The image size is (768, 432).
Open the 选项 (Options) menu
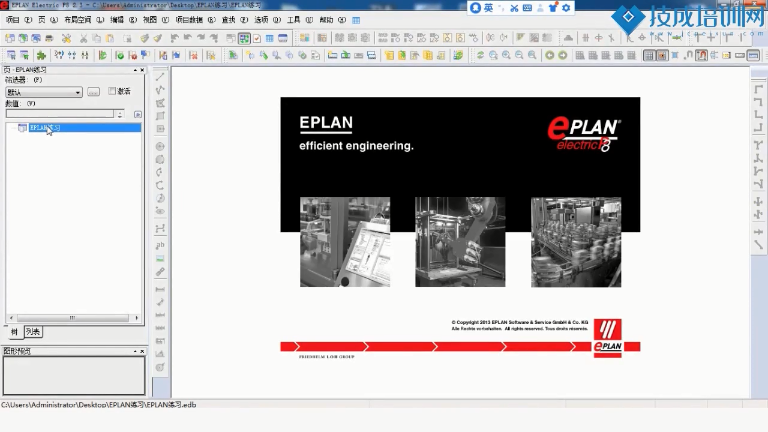267,20
